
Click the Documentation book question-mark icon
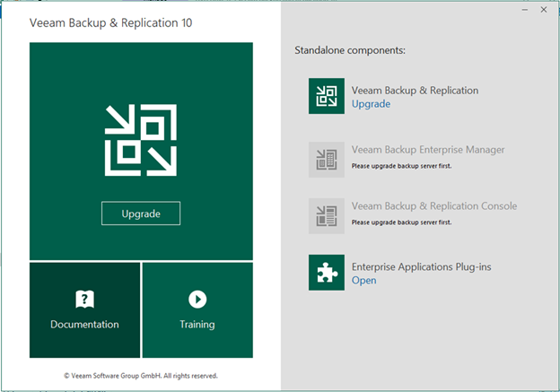(x=84, y=300)
